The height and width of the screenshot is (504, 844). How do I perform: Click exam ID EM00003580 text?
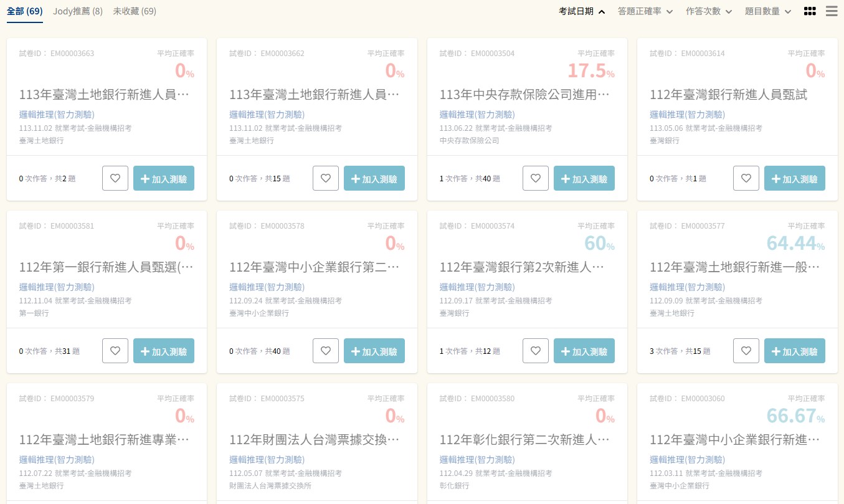tap(493, 399)
